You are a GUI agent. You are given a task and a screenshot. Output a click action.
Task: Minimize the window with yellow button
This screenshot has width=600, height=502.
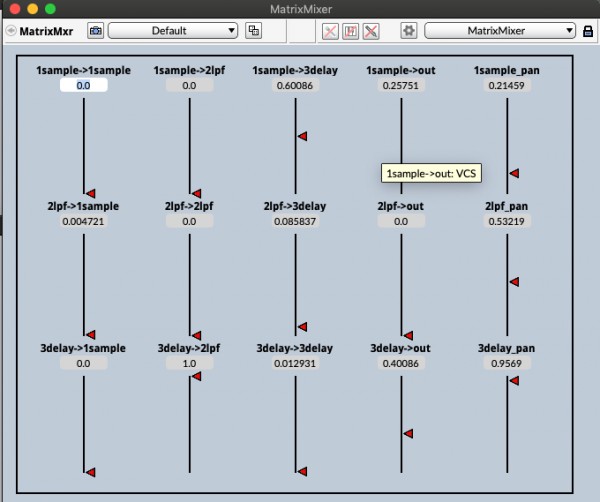click(x=33, y=9)
